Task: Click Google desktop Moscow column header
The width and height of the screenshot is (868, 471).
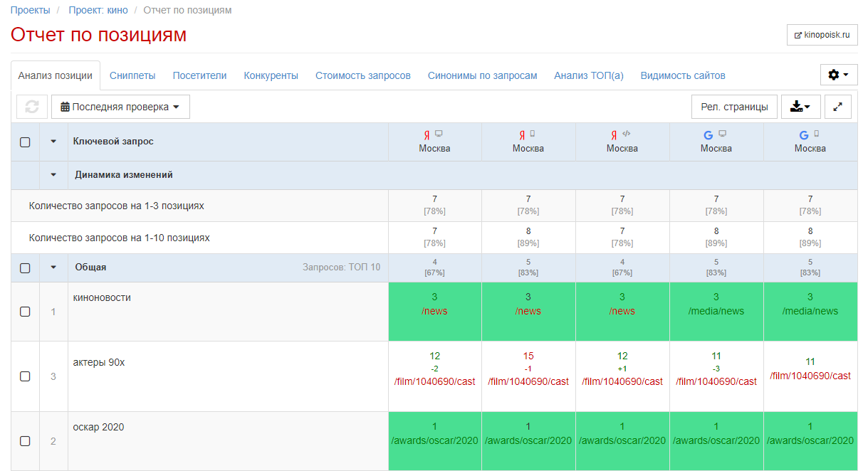Action: (x=716, y=142)
